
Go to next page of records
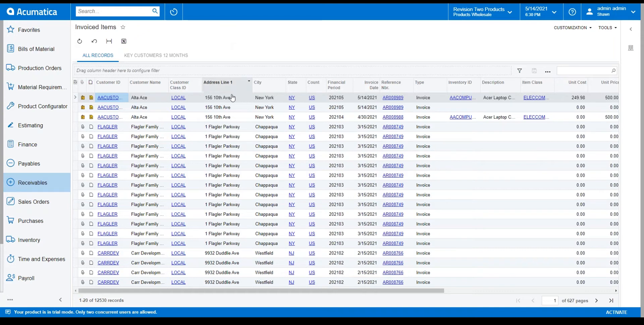[596, 300]
